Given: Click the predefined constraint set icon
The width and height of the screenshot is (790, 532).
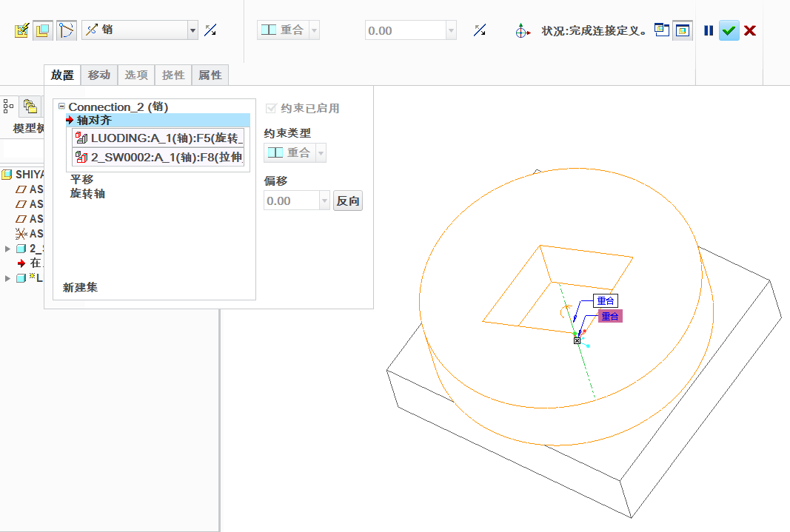Looking at the screenshot, I should 43,30.
